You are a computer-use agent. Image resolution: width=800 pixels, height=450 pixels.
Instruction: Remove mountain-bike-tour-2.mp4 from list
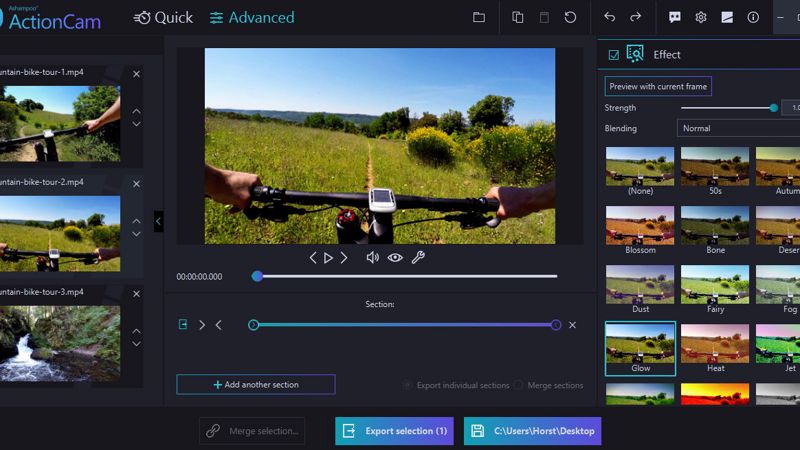pos(136,184)
